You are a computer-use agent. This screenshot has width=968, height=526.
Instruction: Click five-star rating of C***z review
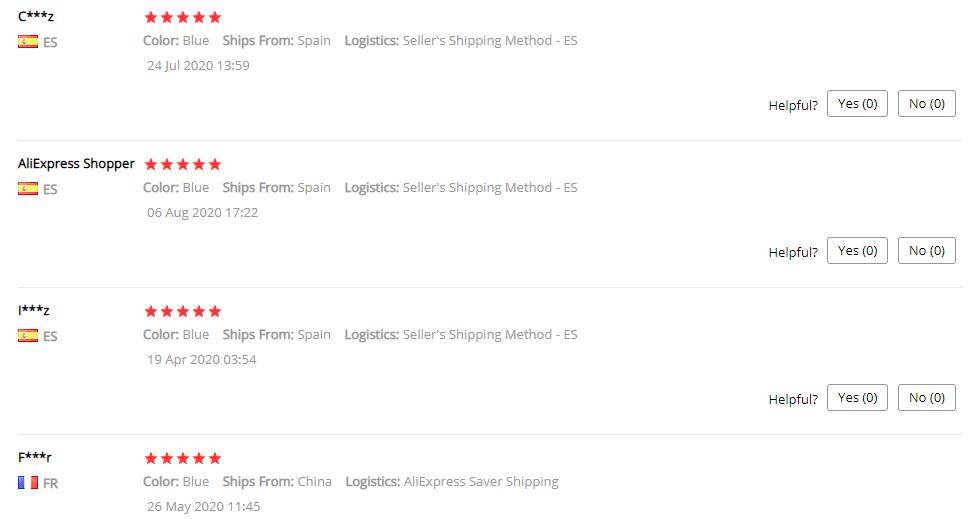[x=183, y=17]
